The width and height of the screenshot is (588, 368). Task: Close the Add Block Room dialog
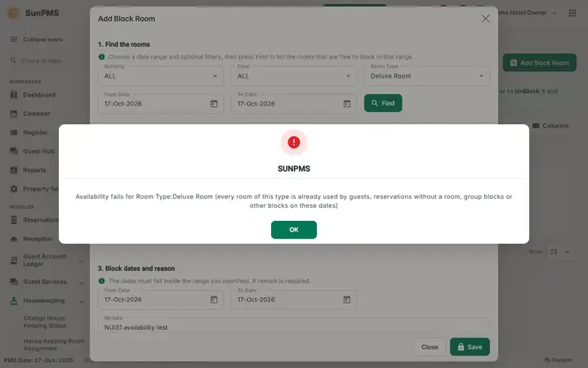485,18
